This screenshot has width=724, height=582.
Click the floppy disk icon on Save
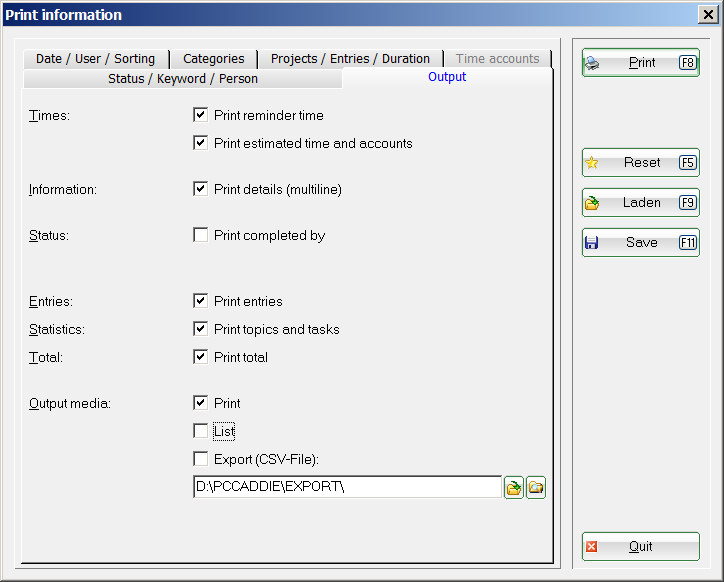(x=591, y=242)
